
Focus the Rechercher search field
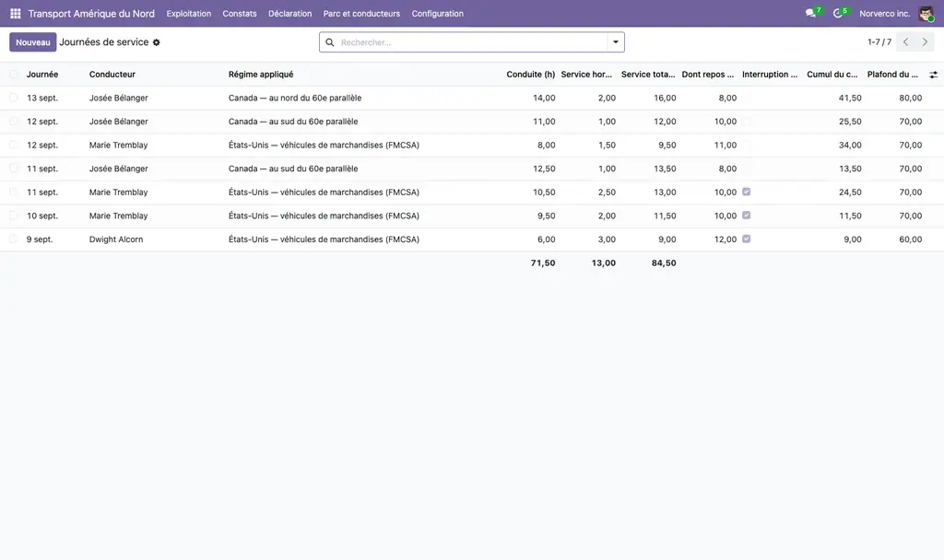coord(473,42)
